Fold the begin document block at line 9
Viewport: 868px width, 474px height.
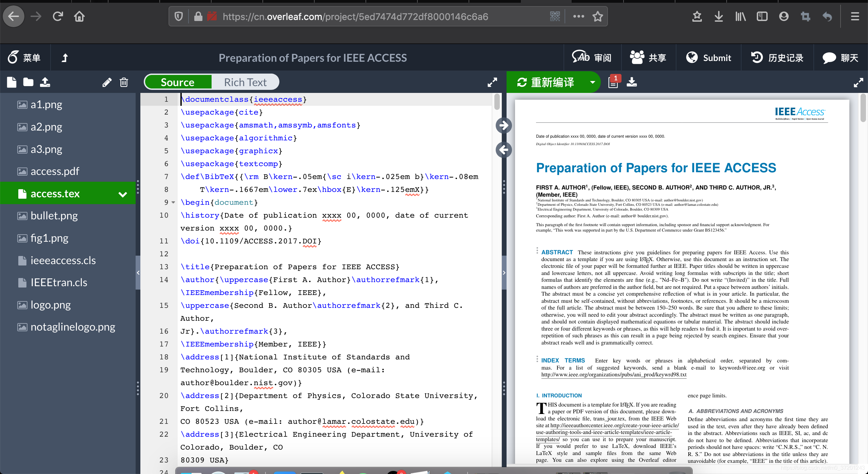tap(173, 202)
